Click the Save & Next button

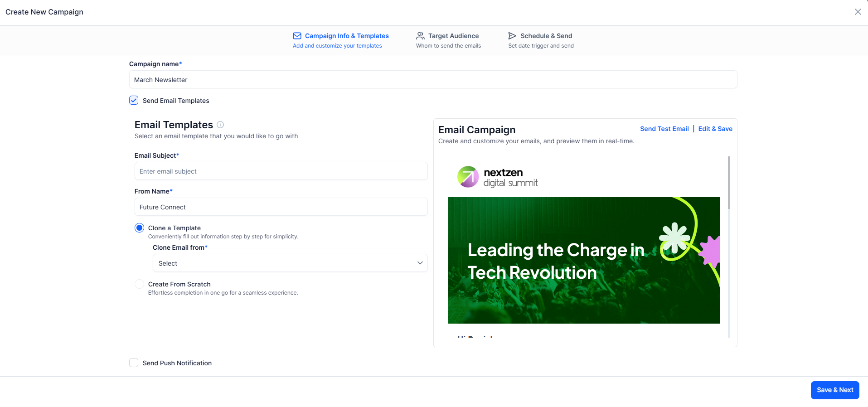[834, 390]
